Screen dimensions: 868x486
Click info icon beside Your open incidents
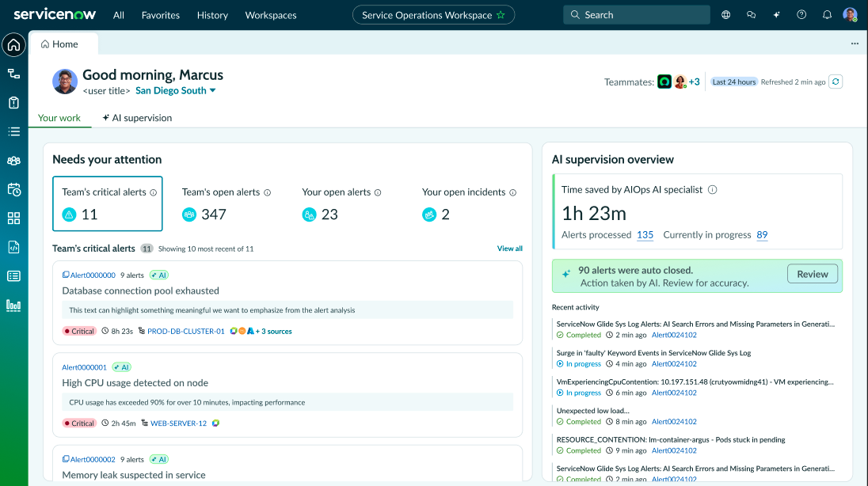click(x=513, y=192)
